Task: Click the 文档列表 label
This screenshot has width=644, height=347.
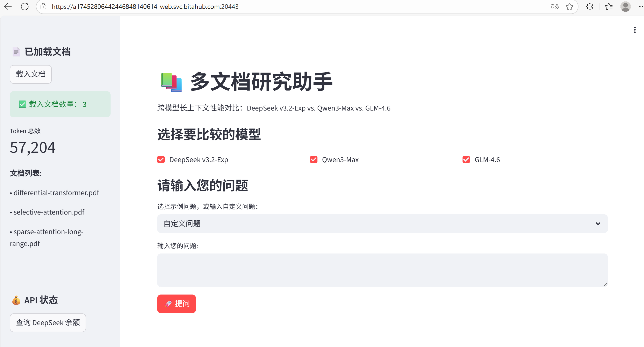Action: (26, 173)
